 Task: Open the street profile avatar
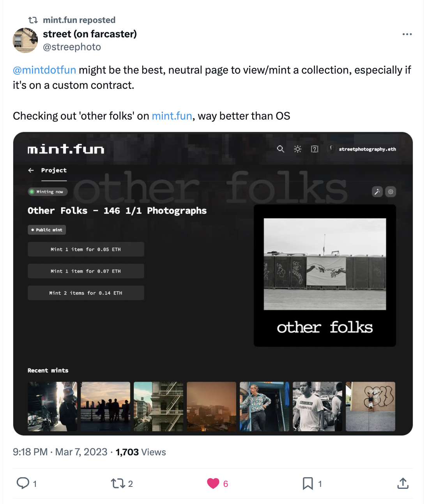point(25,40)
